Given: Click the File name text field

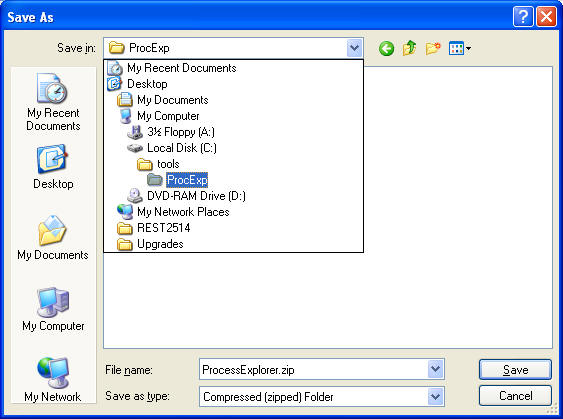Looking at the screenshot, I should pyautogui.click(x=313, y=369).
